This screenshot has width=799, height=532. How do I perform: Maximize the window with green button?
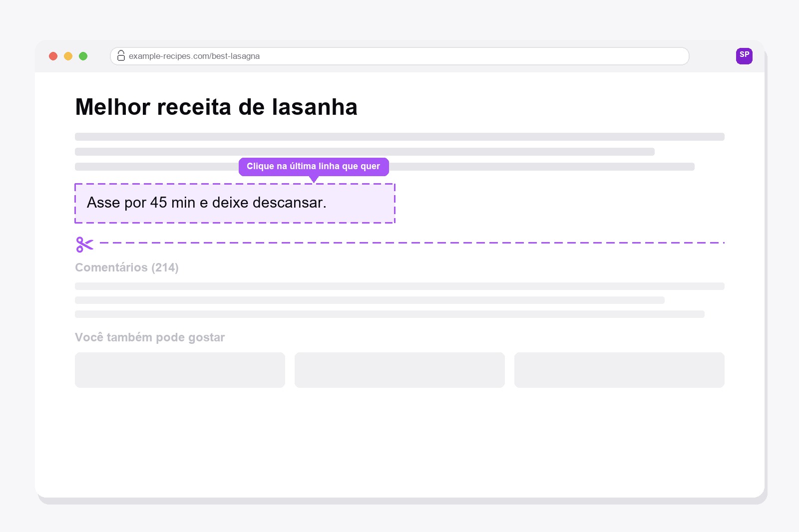pyautogui.click(x=83, y=56)
